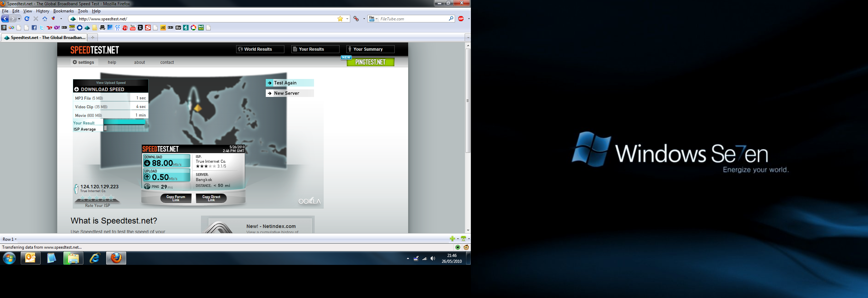Screen dimensions: 868x298
Task: Open Your Summary page
Action: click(x=371, y=49)
